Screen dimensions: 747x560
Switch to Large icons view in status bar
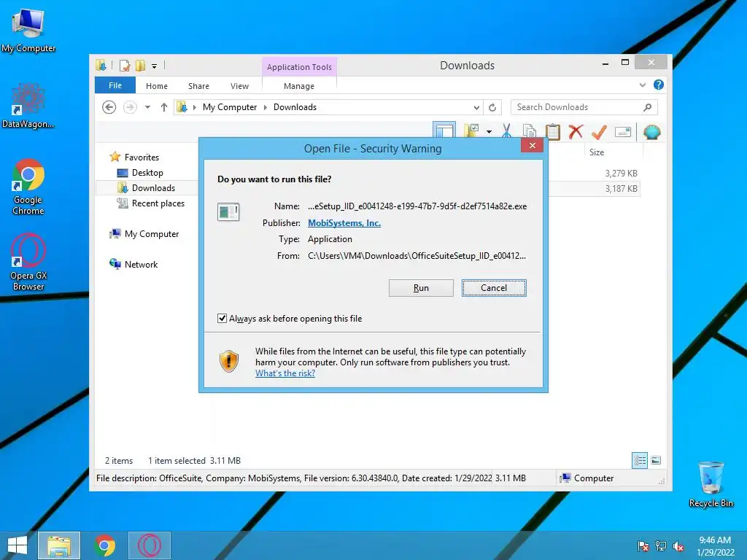(x=656, y=460)
